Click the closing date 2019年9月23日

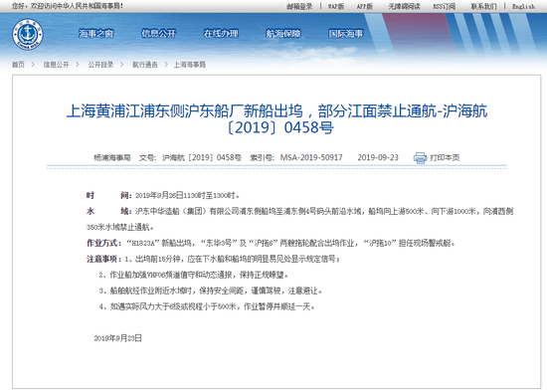click(x=118, y=338)
